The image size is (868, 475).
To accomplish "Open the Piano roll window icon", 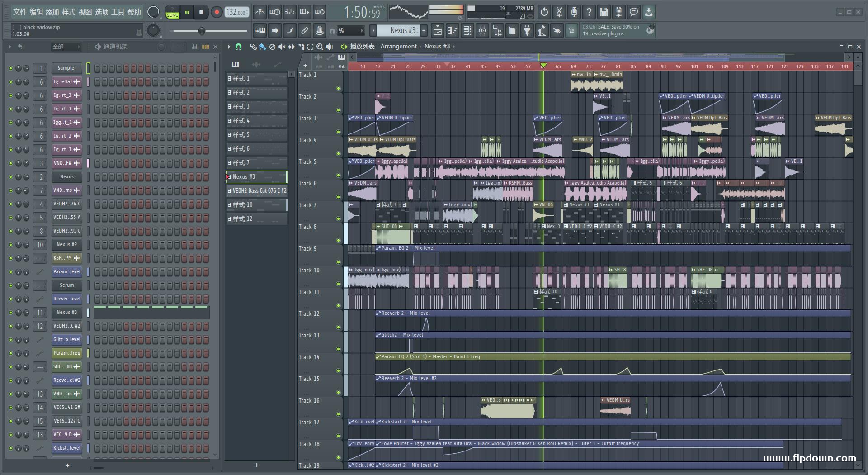I will click(453, 31).
